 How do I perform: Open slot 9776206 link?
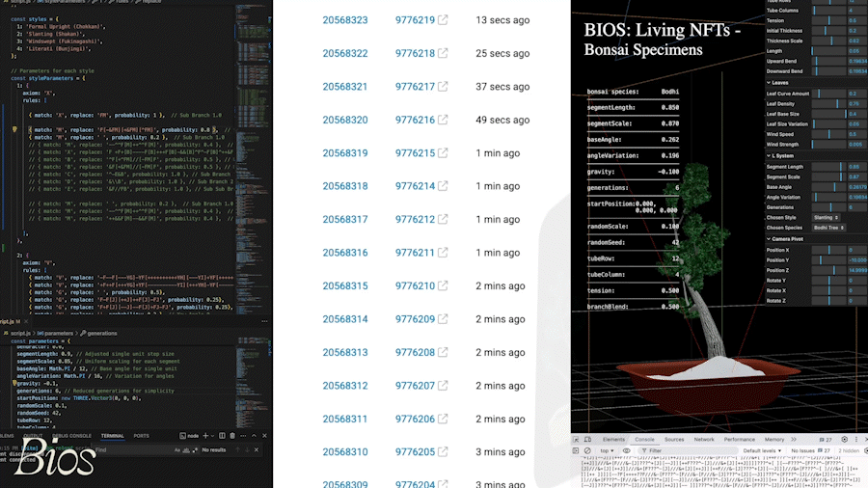(x=415, y=419)
